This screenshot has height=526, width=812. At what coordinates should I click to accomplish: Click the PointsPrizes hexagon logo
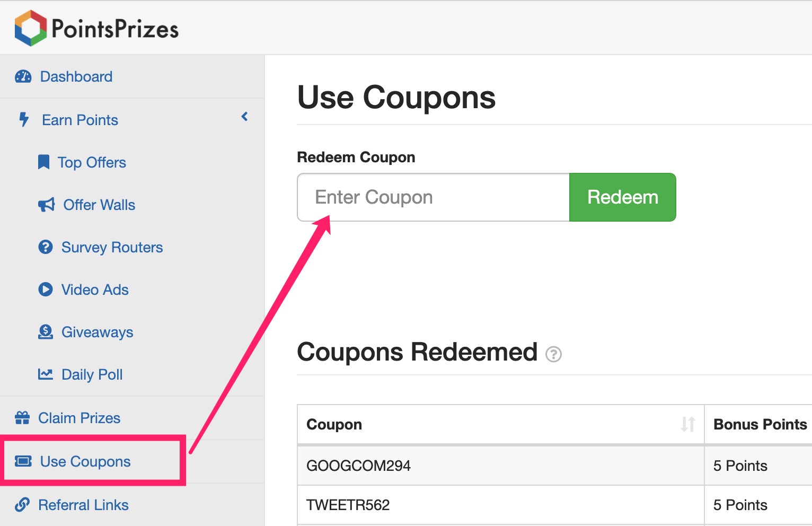pos(31,28)
